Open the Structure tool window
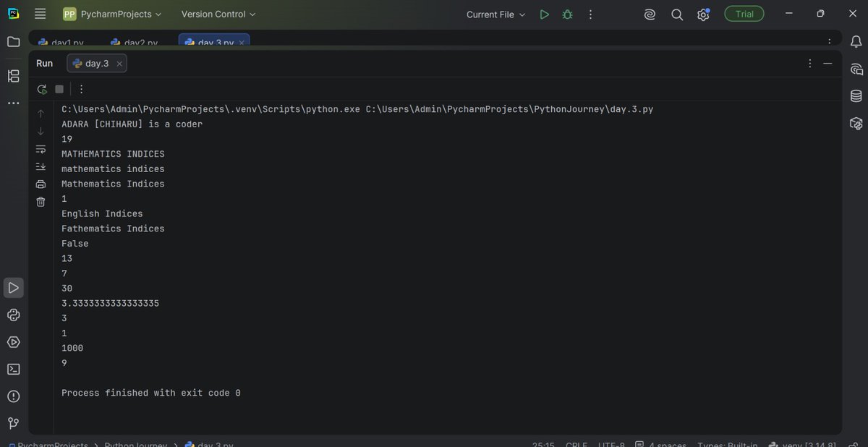The image size is (868, 447). 13,76
